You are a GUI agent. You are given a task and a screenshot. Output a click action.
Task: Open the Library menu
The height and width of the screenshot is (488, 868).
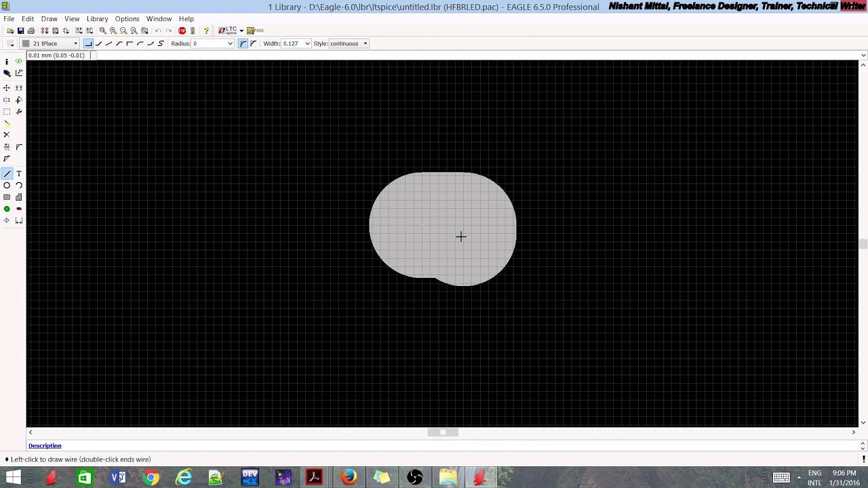(97, 18)
